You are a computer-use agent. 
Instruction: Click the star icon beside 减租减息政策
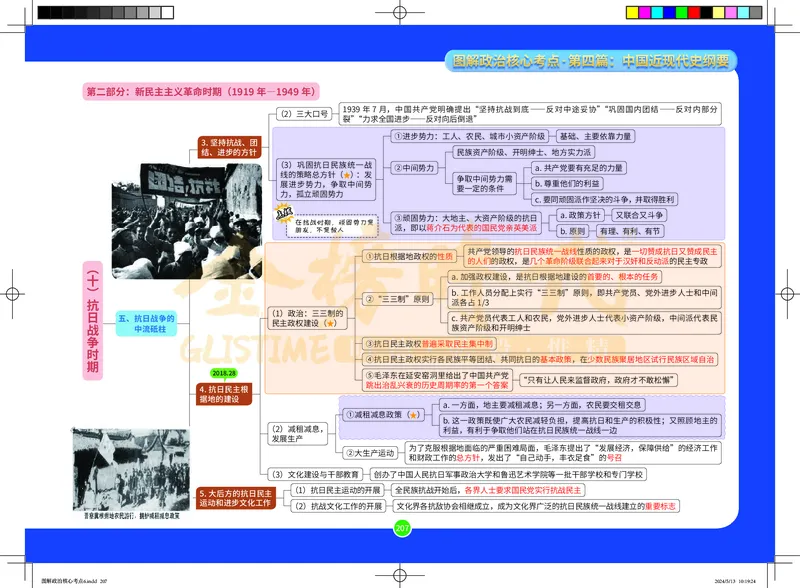[x=413, y=414]
